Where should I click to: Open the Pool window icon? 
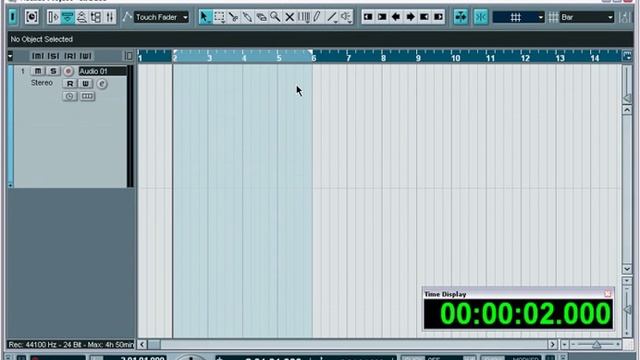96,17
